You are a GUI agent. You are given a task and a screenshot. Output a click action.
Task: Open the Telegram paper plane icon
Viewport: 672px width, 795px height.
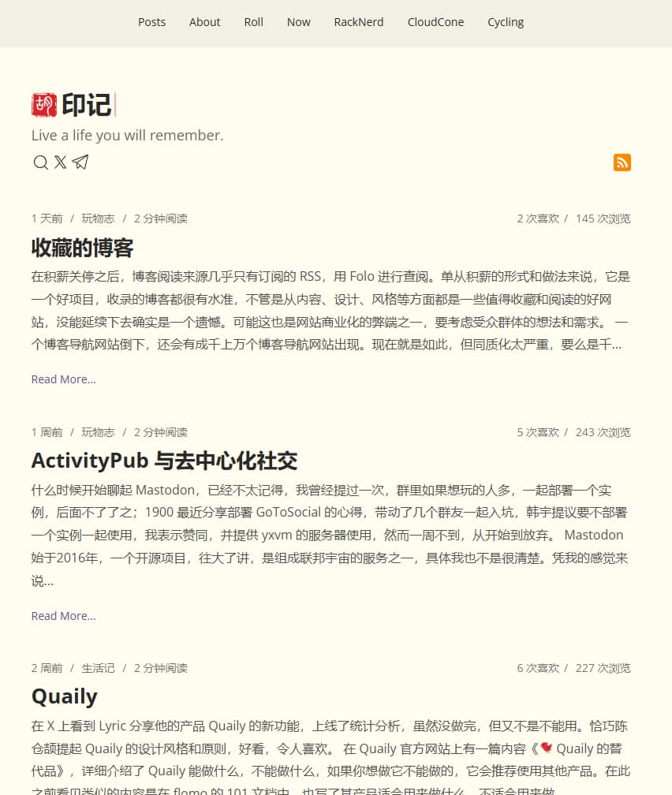click(80, 162)
